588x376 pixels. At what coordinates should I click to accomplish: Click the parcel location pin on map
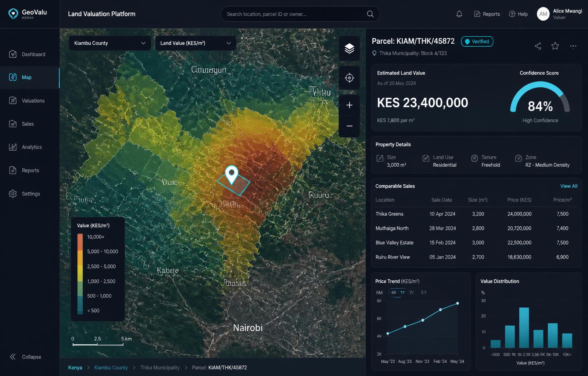tap(232, 174)
